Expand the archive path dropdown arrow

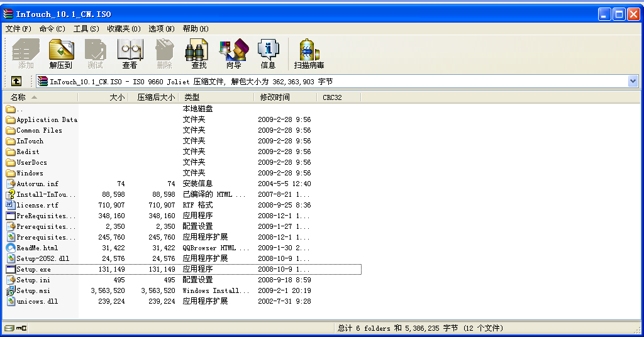[633, 81]
